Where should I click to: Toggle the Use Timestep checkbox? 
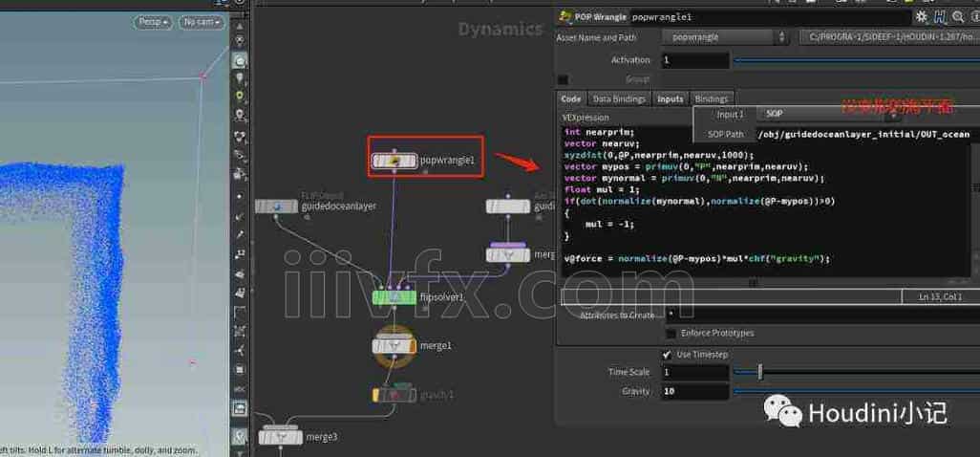pos(667,355)
